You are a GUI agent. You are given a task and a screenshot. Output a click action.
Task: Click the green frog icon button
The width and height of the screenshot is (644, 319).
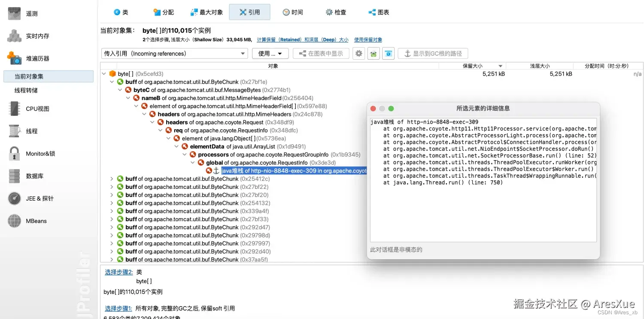[374, 54]
